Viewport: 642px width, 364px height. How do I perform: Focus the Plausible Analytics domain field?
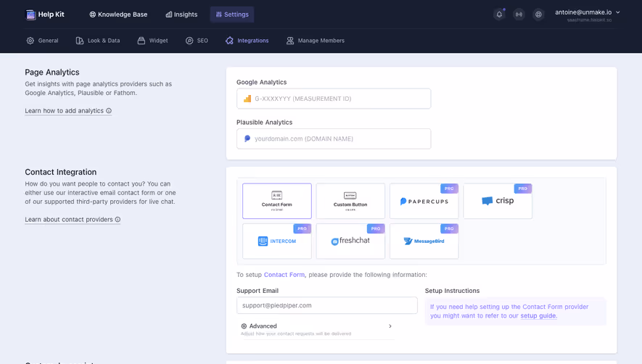pyautogui.click(x=334, y=138)
